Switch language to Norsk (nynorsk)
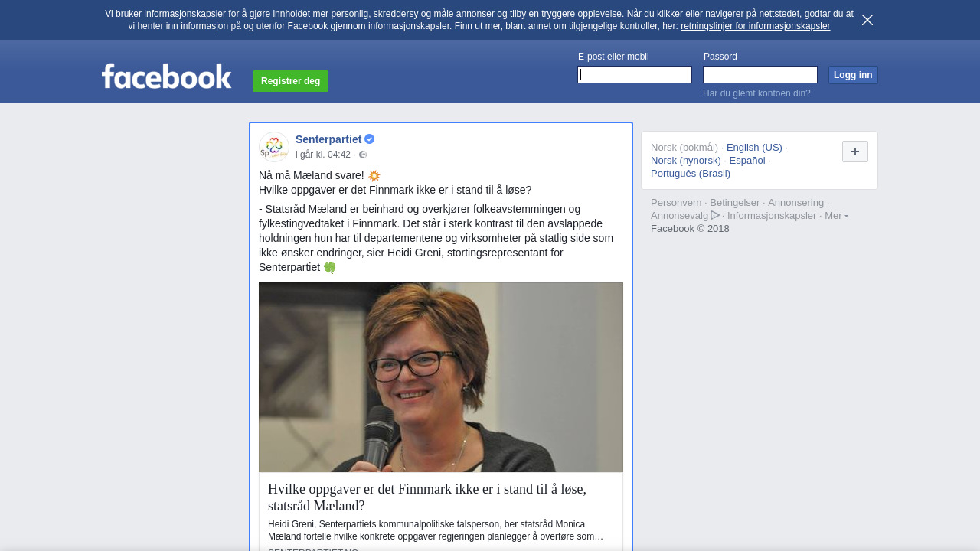 686,161
